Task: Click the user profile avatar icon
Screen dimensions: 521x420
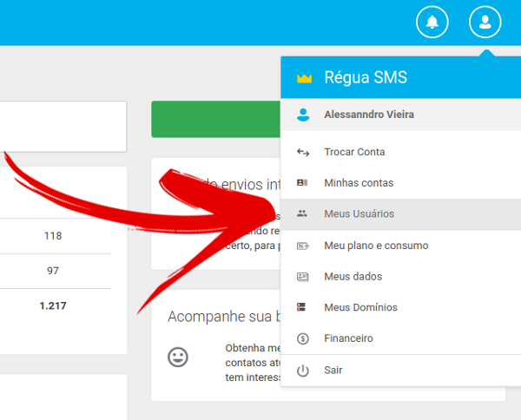Action: [485, 22]
